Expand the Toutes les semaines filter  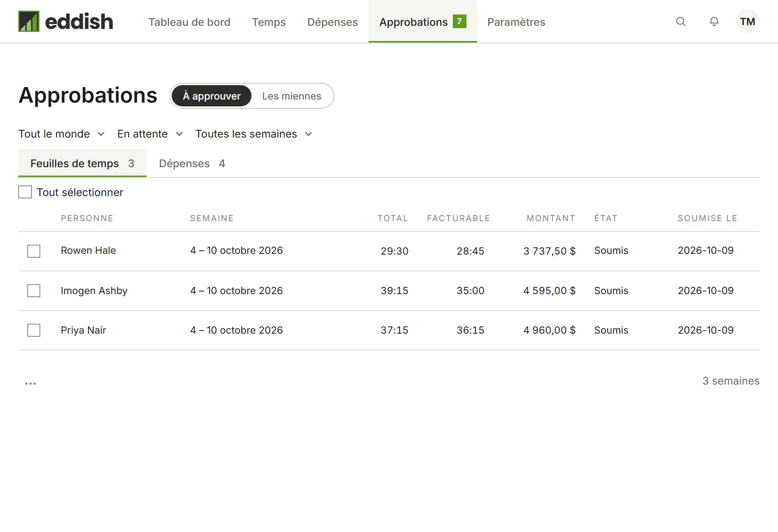click(x=254, y=134)
